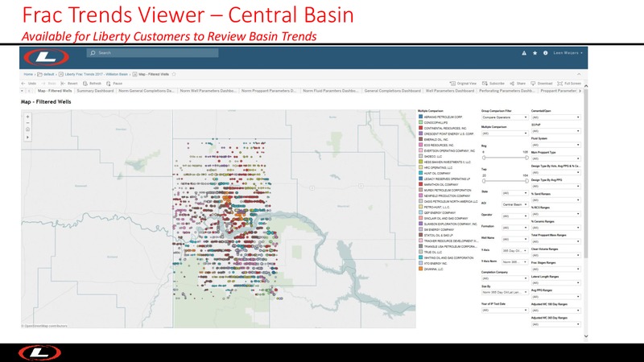Revert the view to original state

pyautogui.click(x=69, y=84)
